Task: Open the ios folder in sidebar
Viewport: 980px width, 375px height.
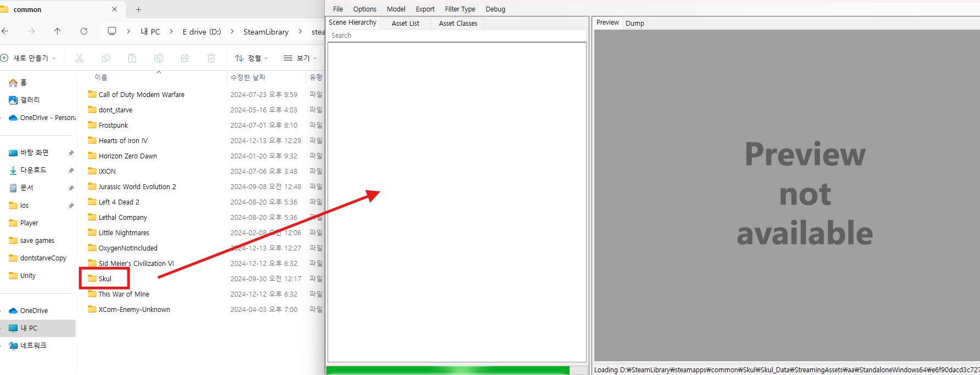Action: tap(19, 206)
